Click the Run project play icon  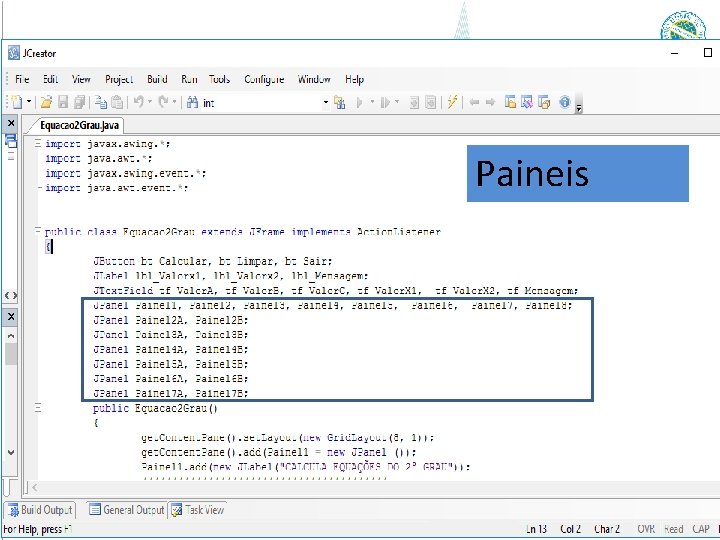(x=360, y=102)
